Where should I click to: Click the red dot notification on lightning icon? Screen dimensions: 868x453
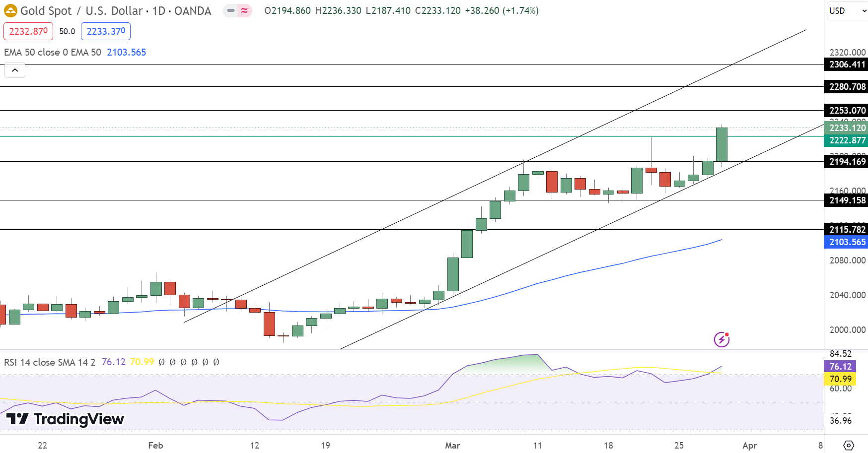(727, 334)
